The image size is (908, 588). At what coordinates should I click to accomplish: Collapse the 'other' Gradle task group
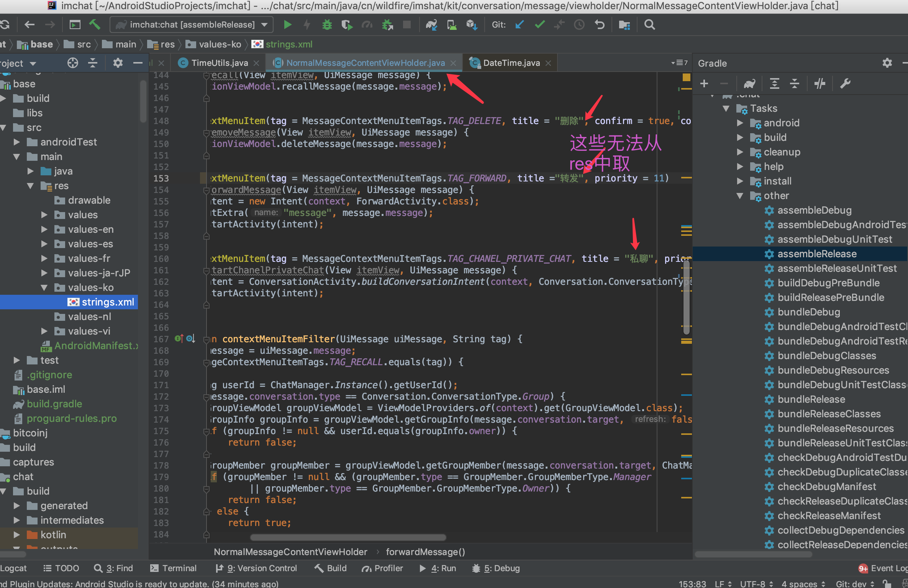(x=739, y=196)
